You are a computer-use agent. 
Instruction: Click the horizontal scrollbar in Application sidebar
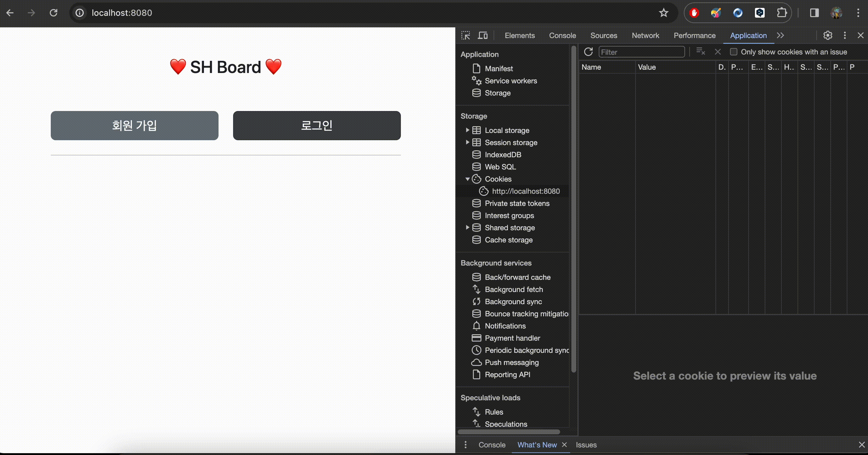509,432
